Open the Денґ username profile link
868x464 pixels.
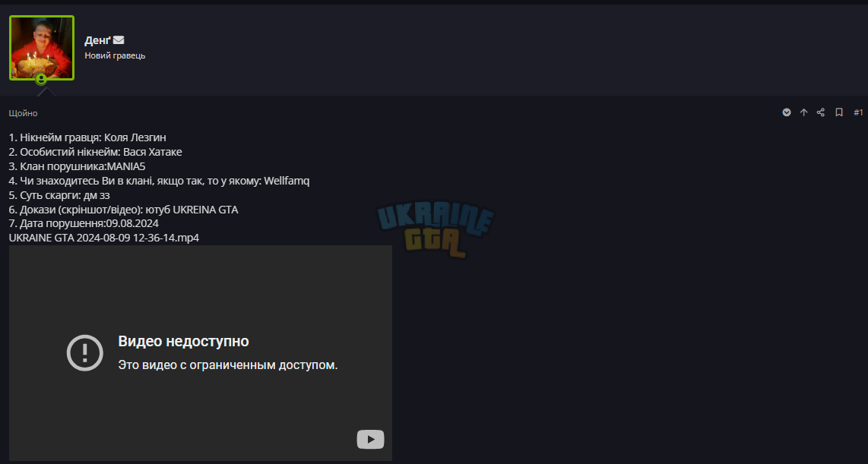click(x=97, y=40)
